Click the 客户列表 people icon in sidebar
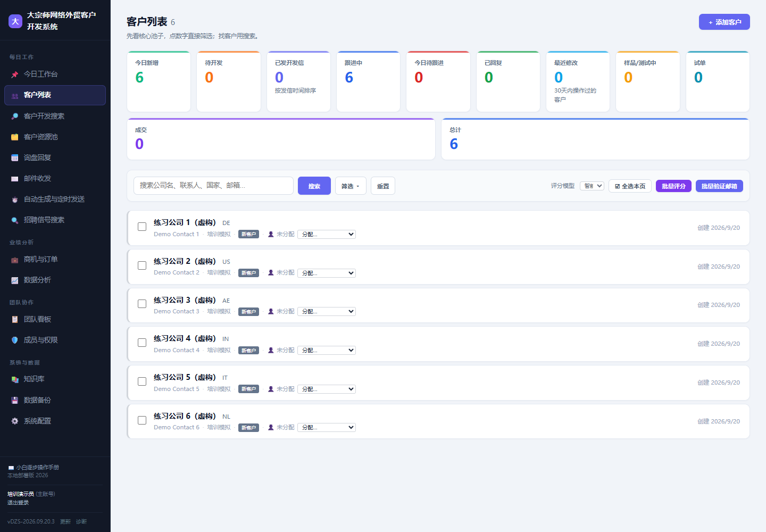 [x=15, y=95]
